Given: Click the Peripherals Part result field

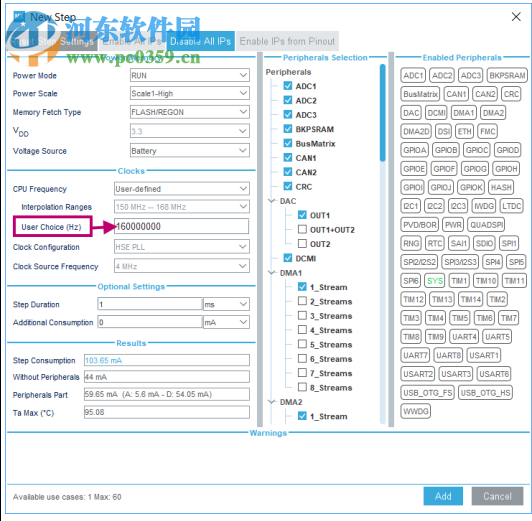Looking at the screenshot, I should [x=167, y=394].
